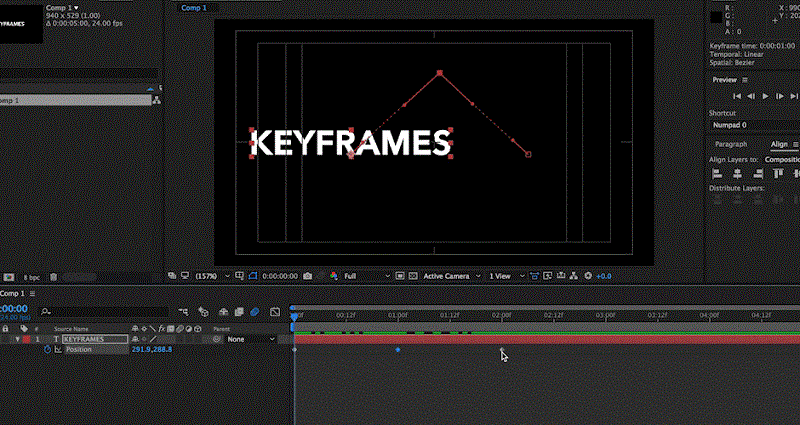This screenshot has height=425, width=800.
Task: Toggle the motion blur enable switch
Action: (255, 311)
